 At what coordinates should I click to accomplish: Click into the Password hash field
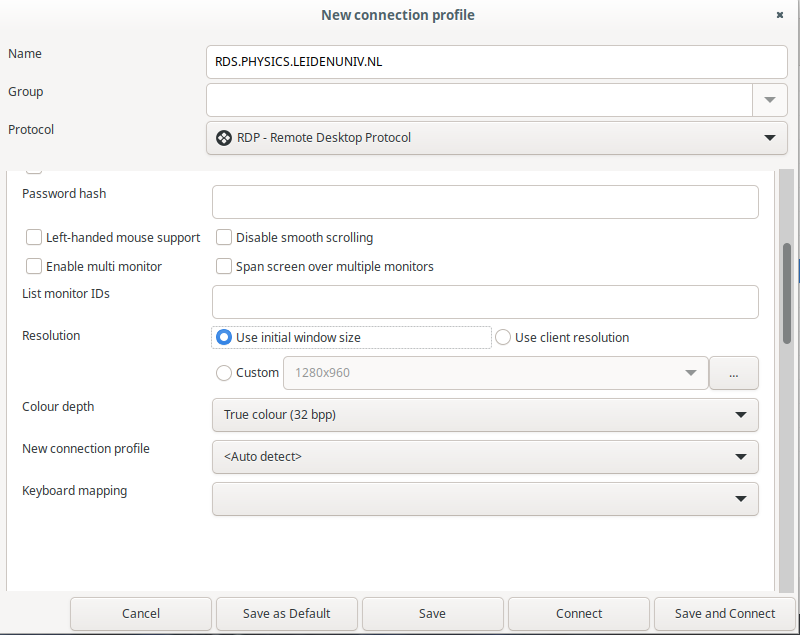[x=485, y=202]
